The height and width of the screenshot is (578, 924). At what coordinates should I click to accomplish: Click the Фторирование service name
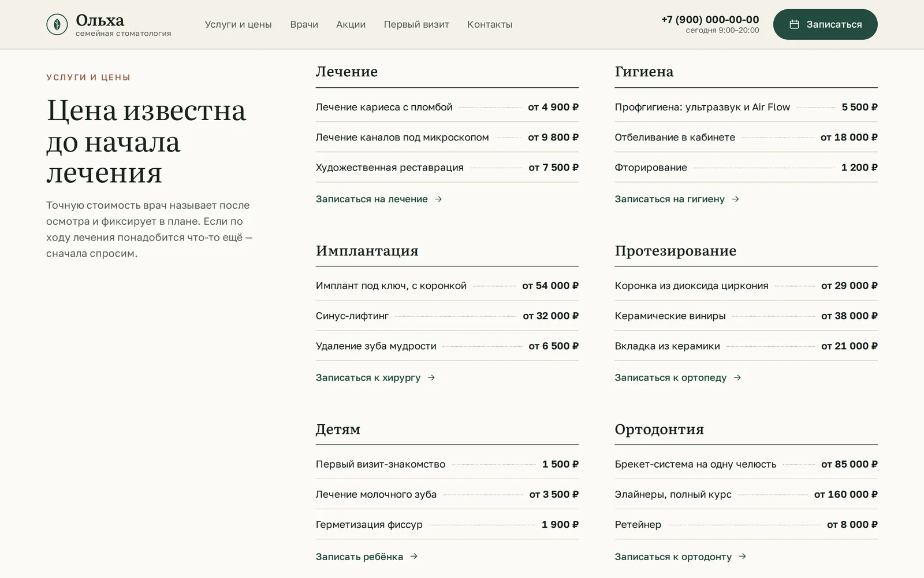(651, 167)
